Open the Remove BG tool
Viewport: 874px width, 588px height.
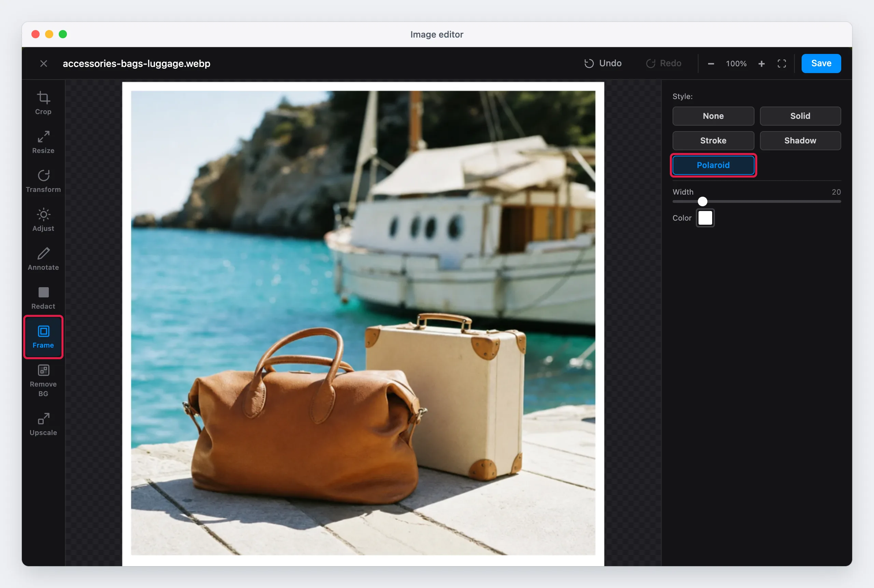pyautogui.click(x=43, y=380)
